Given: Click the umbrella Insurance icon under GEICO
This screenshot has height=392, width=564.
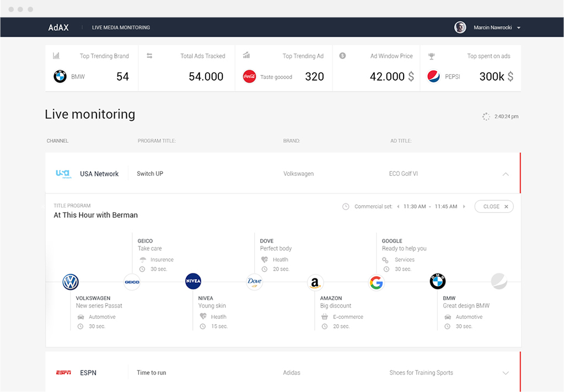Looking at the screenshot, I should 143,260.
